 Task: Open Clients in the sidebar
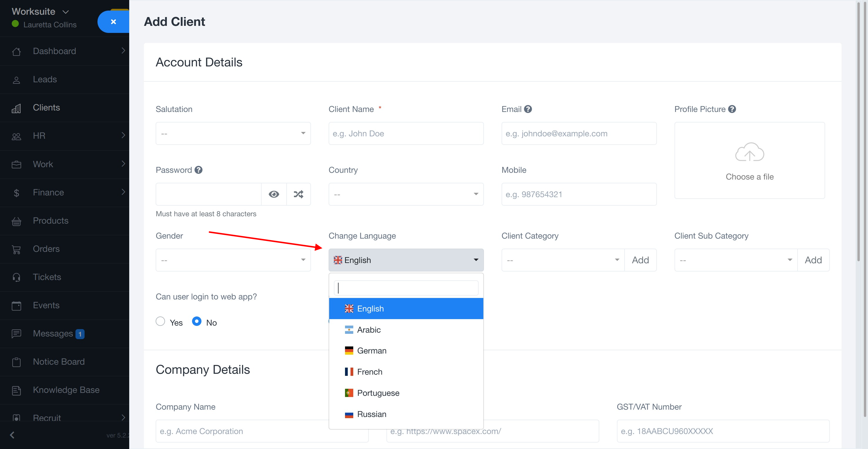coord(46,108)
